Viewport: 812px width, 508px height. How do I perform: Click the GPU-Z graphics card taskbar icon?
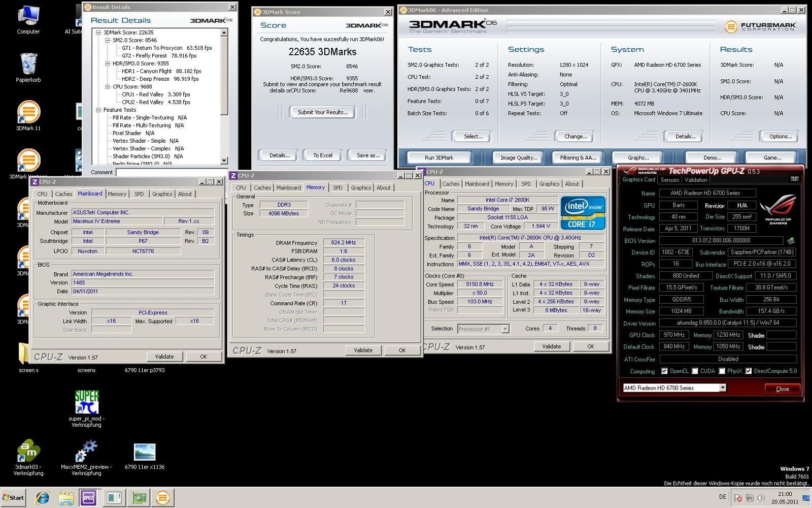pyautogui.click(x=139, y=498)
